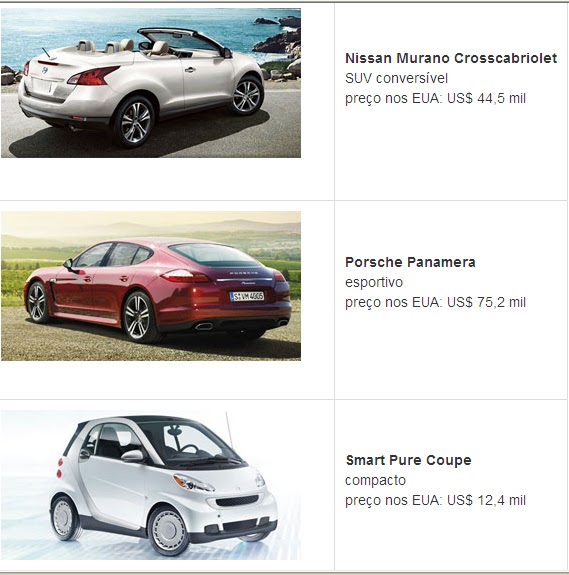The width and height of the screenshot is (569, 575).
Task: Click the US$ 44,5 mil price line
Action: tap(436, 99)
